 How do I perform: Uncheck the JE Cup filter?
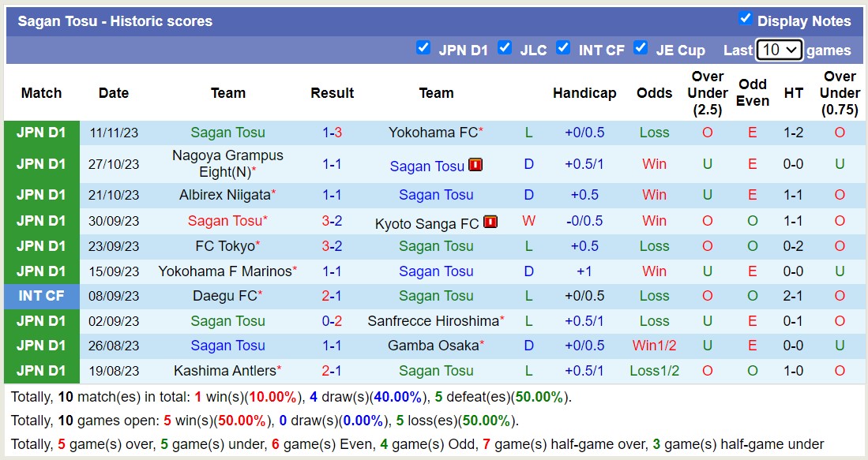click(x=641, y=48)
